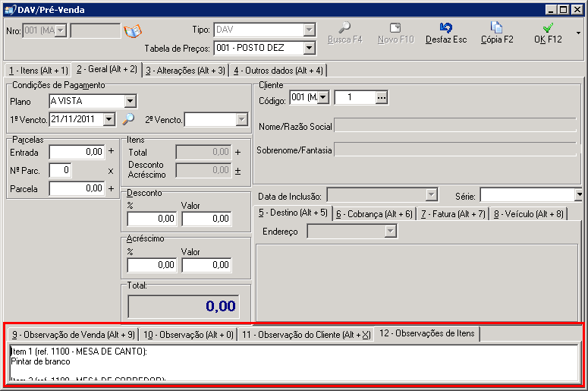Close the DAV/Pré-Venda window

point(577,10)
